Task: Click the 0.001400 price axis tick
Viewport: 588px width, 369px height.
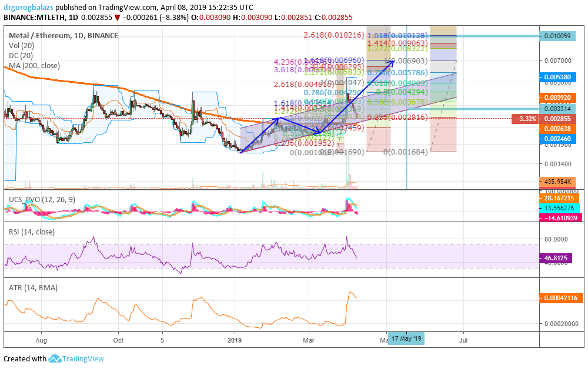Action: pos(557,164)
